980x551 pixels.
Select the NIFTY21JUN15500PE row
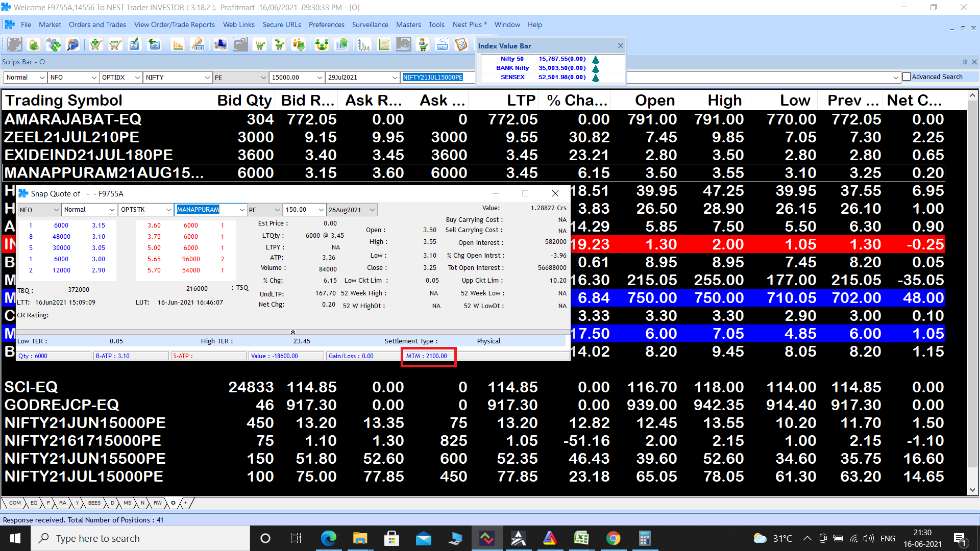(474, 459)
